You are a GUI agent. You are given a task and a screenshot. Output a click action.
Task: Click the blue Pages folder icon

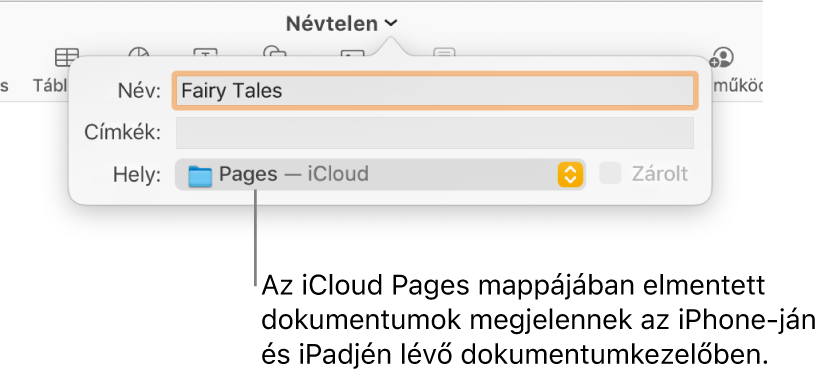[x=200, y=175]
